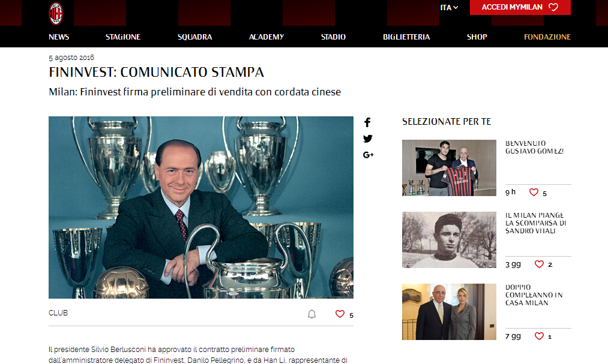
Task: Go to the Biglietteria section
Action: tap(406, 37)
